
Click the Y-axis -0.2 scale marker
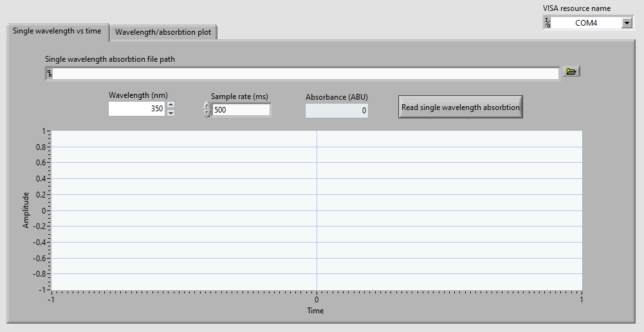pyautogui.click(x=39, y=226)
